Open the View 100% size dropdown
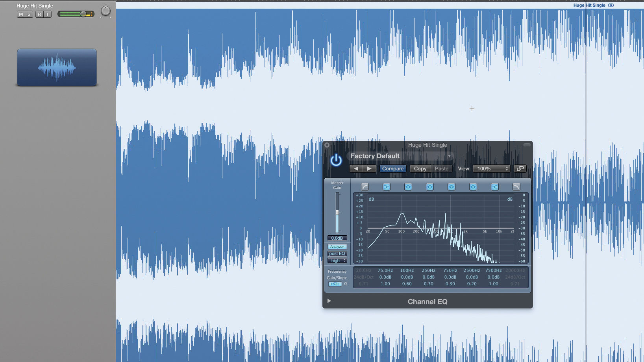The width and height of the screenshot is (644, 362). [x=491, y=168]
